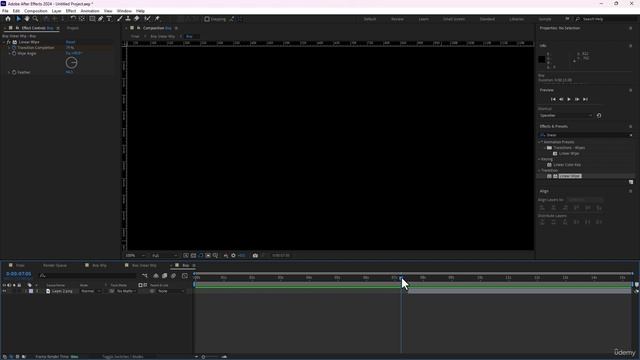This screenshot has width=640, height=360.
Task: Open the preview Shortcut Spacebar dropdown
Action: click(x=566, y=116)
